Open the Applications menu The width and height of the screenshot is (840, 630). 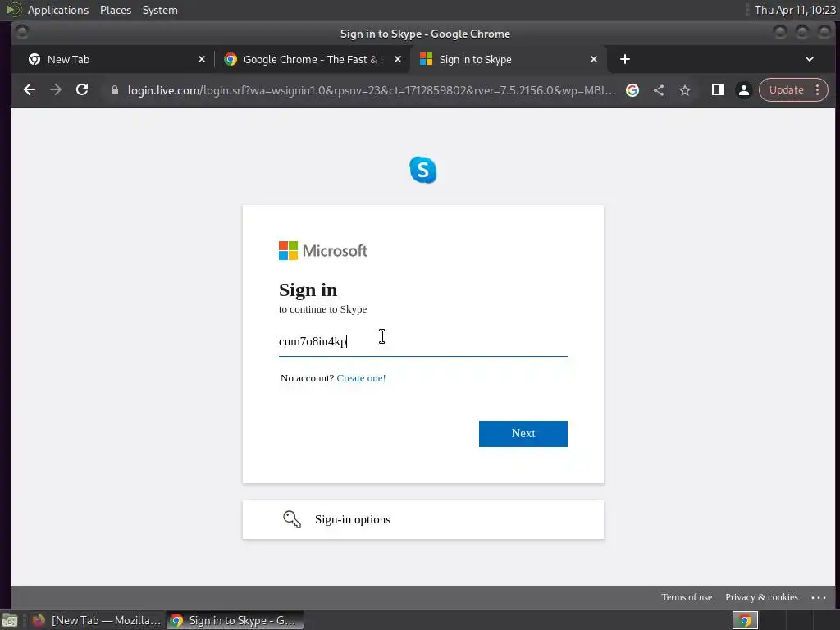pyautogui.click(x=58, y=10)
